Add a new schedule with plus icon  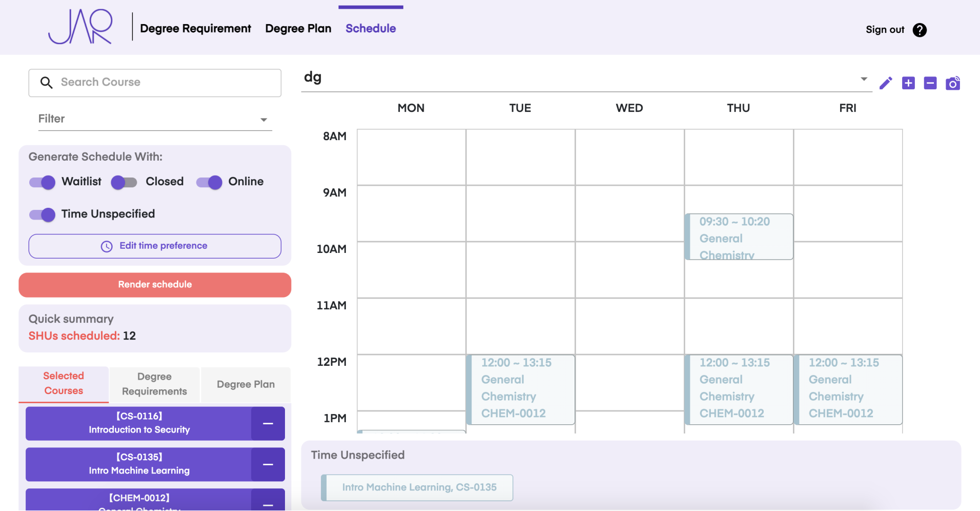pyautogui.click(x=908, y=83)
